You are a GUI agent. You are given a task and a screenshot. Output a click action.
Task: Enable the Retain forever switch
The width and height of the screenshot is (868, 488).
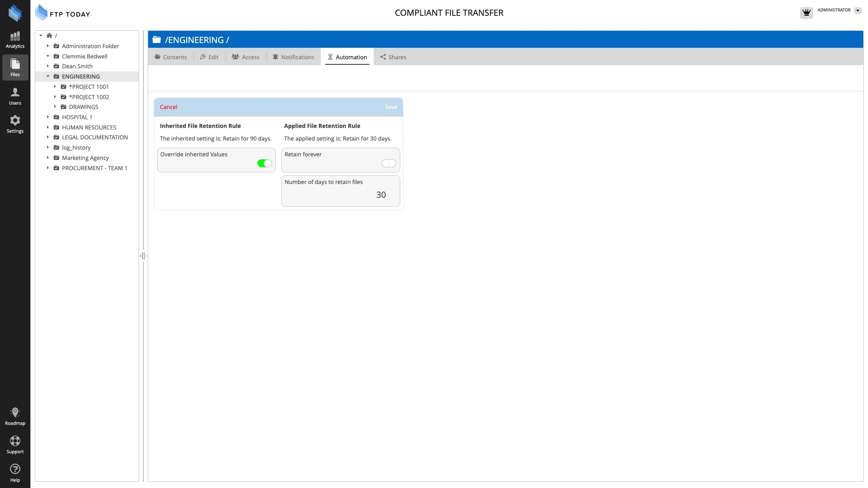click(x=388, y=163)
